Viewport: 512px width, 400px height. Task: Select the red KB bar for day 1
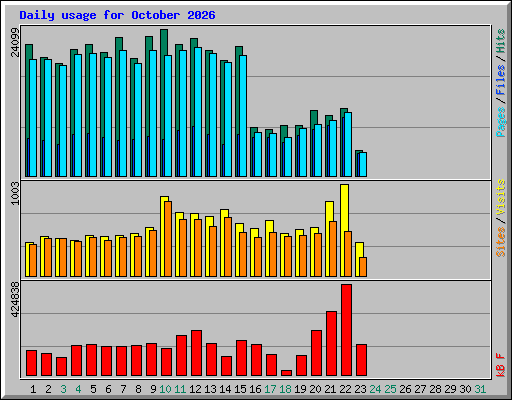[x=31, y=363]
